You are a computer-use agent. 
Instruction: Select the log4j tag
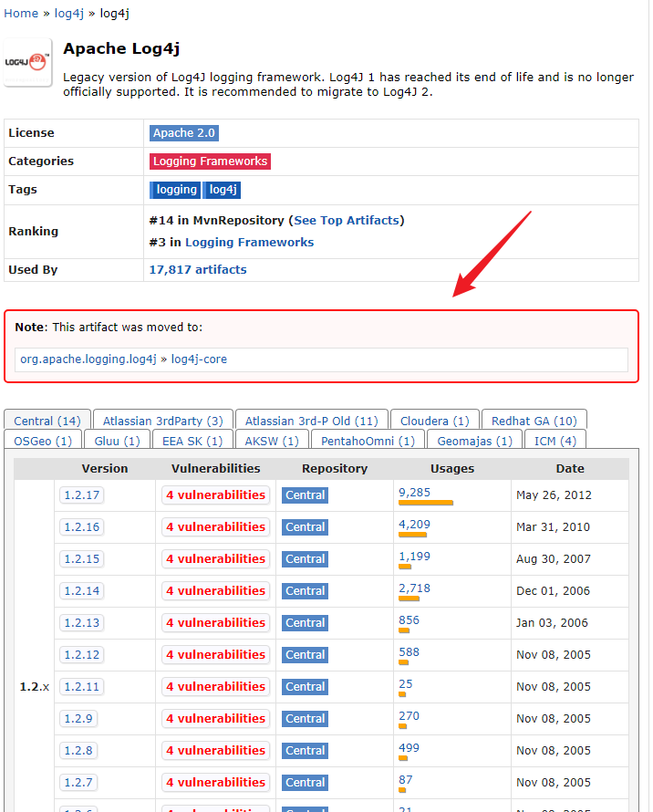(x=223, y=190)
